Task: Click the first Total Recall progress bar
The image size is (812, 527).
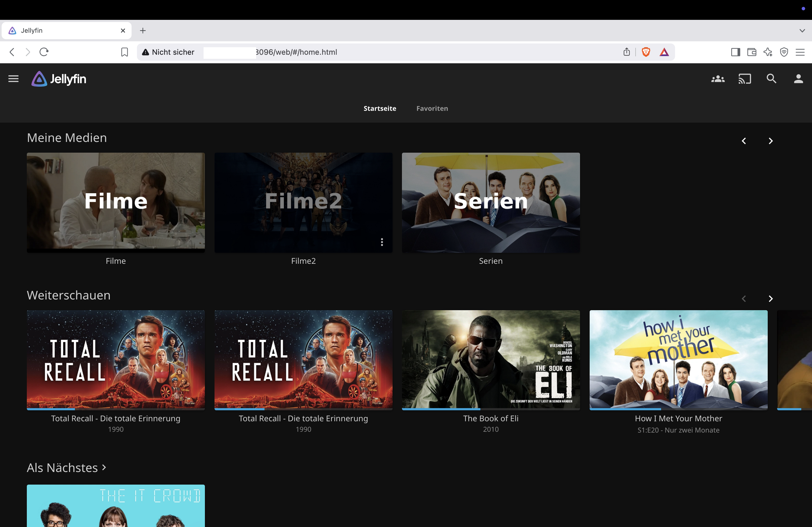Action: point(116,409)
